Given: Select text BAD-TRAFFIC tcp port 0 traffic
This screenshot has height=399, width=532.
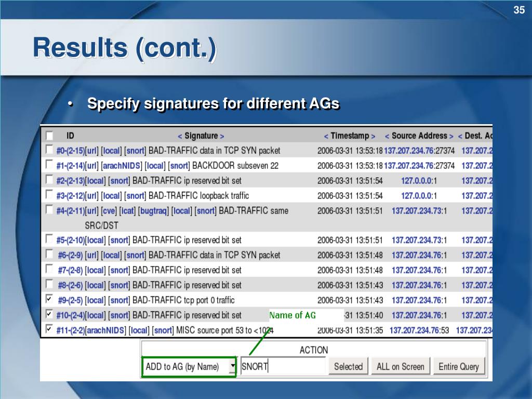Looking at the screenshot, I should pyautogui.click(x=183, y=300).
